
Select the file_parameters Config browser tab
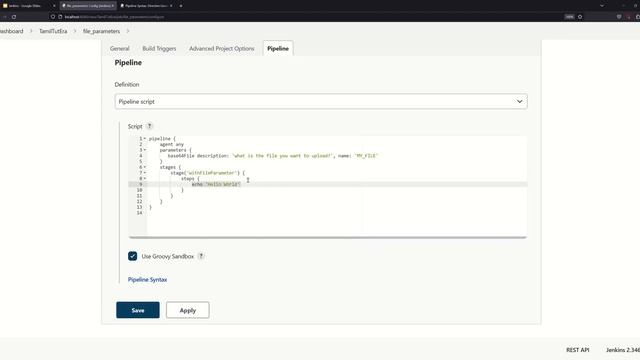click(87, 6)
